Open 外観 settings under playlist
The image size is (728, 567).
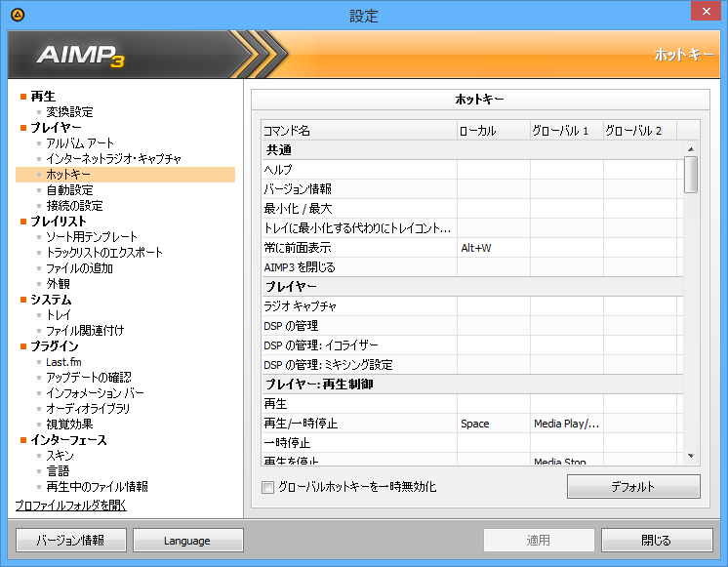pyautogui.click(x=58, y=284)
